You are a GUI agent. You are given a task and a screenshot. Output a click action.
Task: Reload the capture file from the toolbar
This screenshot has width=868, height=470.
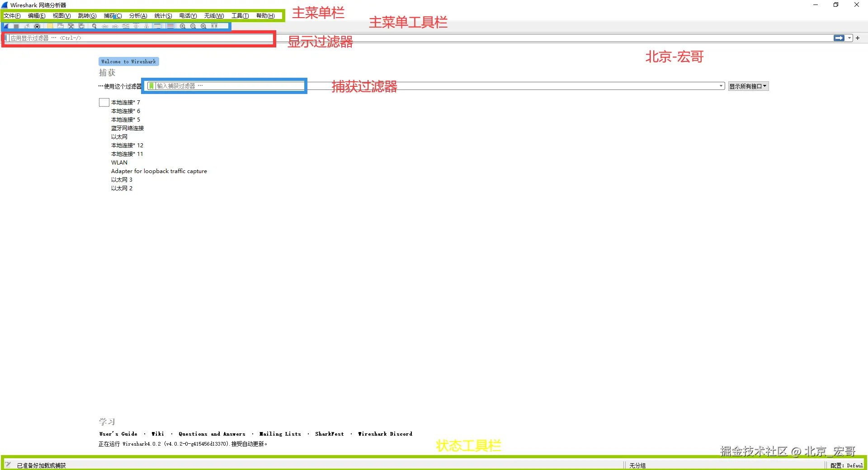click(x=81, y=26)
